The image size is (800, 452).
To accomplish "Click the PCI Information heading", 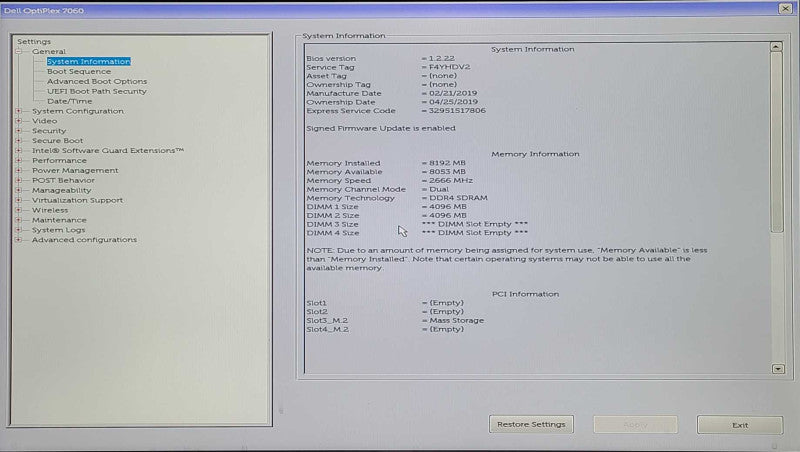I will tap(526, 294).
